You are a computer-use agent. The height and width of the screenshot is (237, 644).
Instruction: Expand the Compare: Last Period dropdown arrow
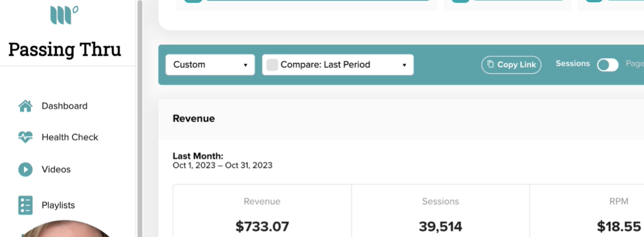[x=404, y=65]
